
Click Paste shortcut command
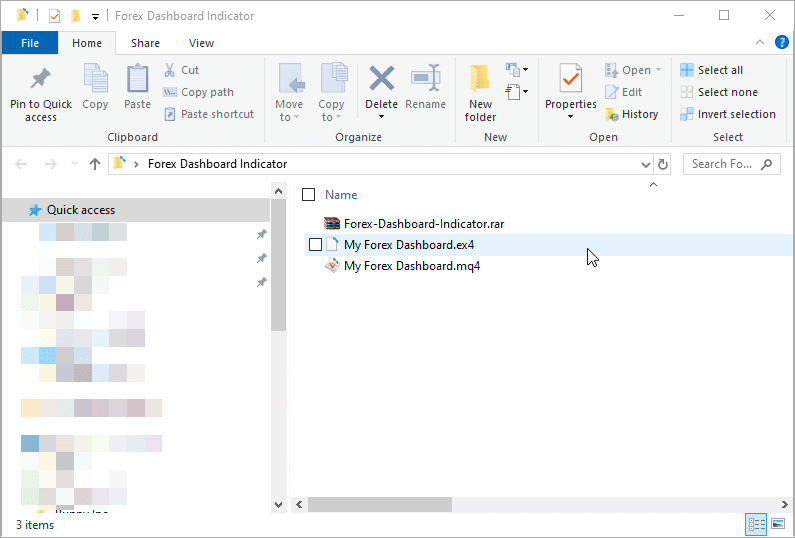coord(208,114)
